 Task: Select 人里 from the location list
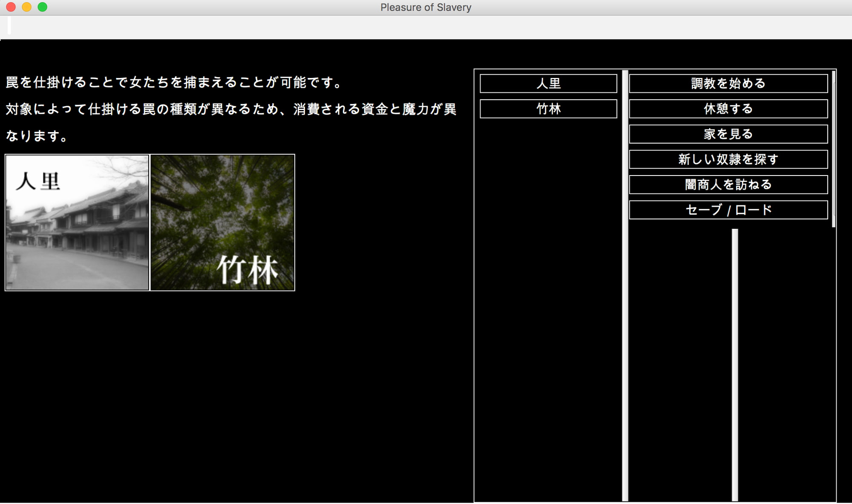tap(547, 84)
